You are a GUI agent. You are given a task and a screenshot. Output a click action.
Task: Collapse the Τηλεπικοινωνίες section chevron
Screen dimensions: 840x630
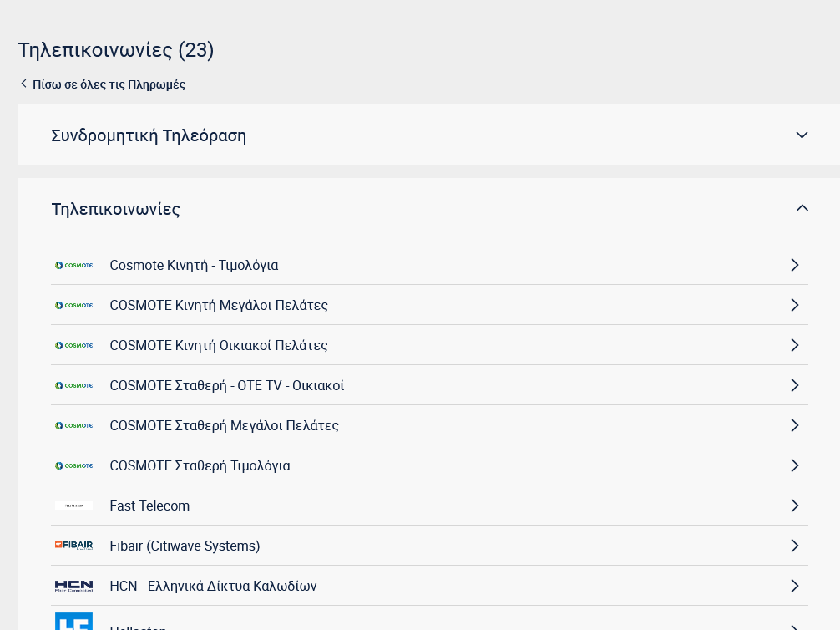click(x=802, y=208)
